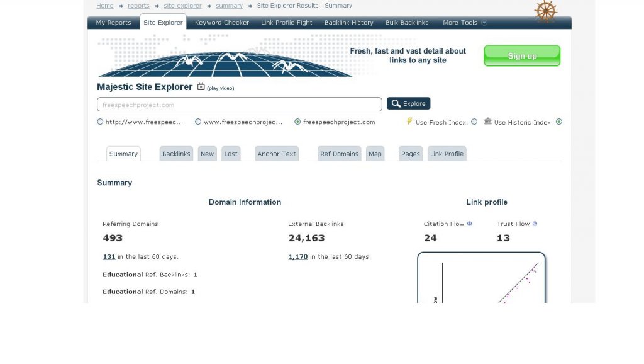Open the My Reports tab
The width and height of the screenshot is (644, 364).
coord(113,23)
